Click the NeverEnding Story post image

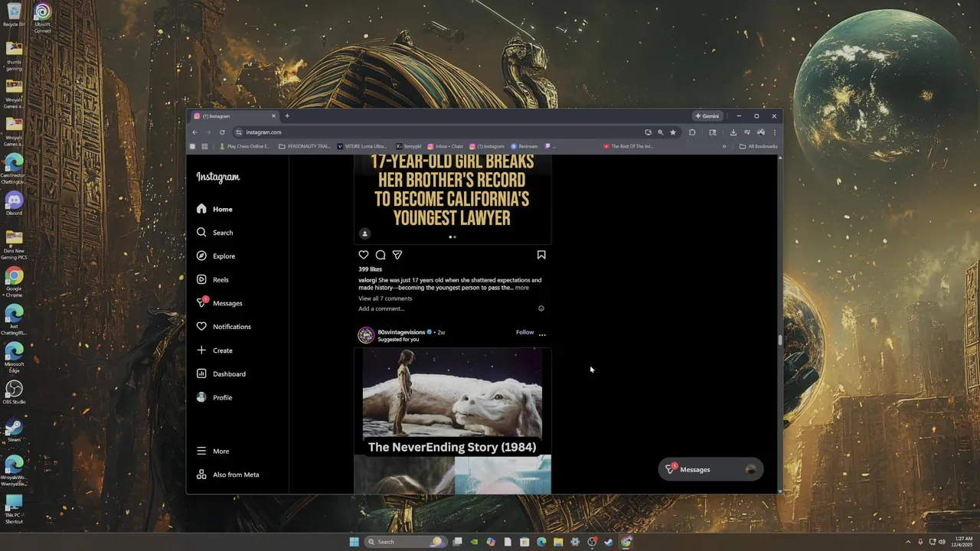452,421
